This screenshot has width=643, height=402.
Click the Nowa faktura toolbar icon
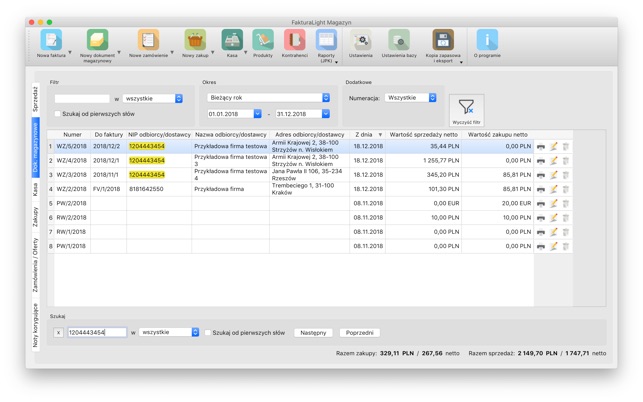tap(50, 41)
